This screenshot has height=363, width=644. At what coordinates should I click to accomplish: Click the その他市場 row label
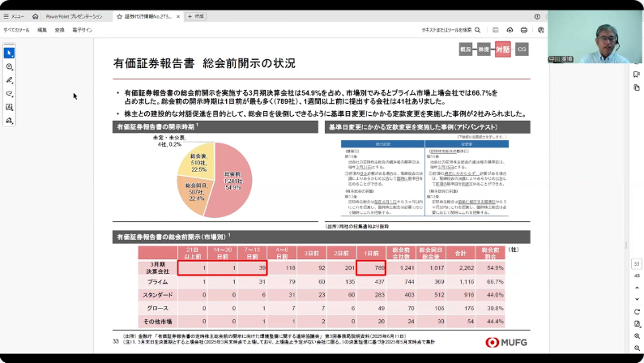(x=158, y=322)
